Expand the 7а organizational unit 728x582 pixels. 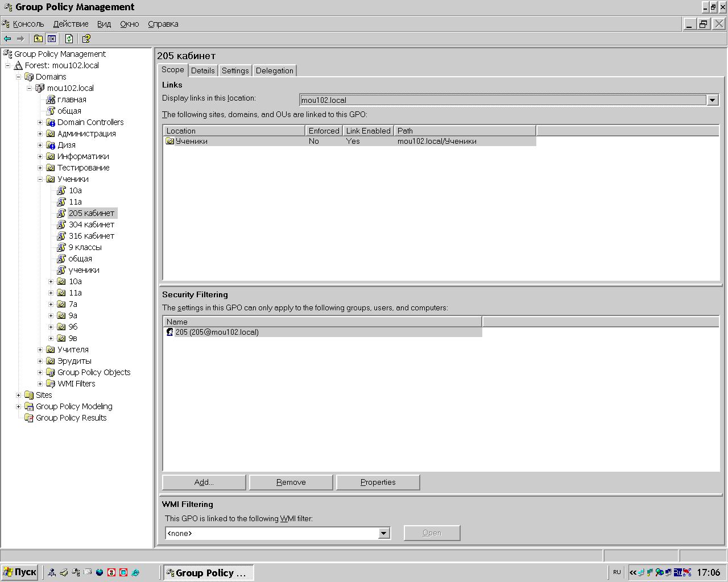pos(51,304)
